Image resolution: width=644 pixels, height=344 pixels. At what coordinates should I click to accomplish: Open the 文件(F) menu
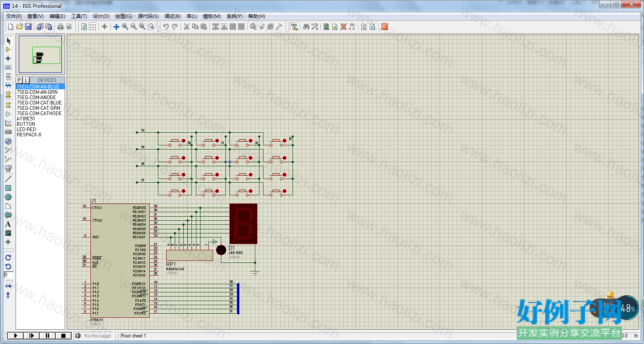point(14,16)
